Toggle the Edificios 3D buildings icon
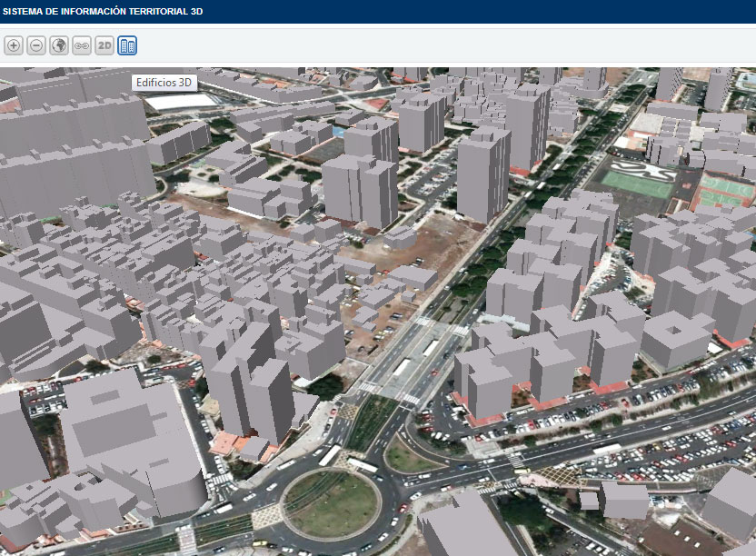 (x=127, y=45)
